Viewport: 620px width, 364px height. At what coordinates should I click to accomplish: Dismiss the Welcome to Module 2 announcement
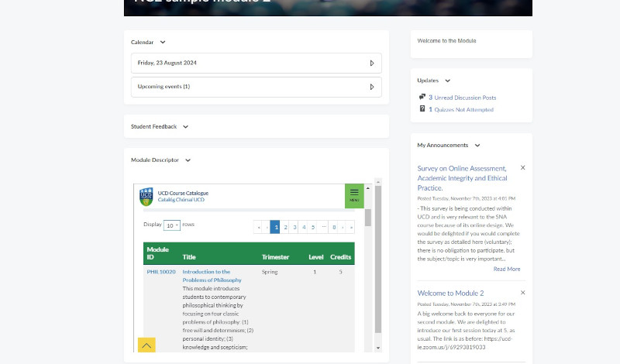point(522,293)
